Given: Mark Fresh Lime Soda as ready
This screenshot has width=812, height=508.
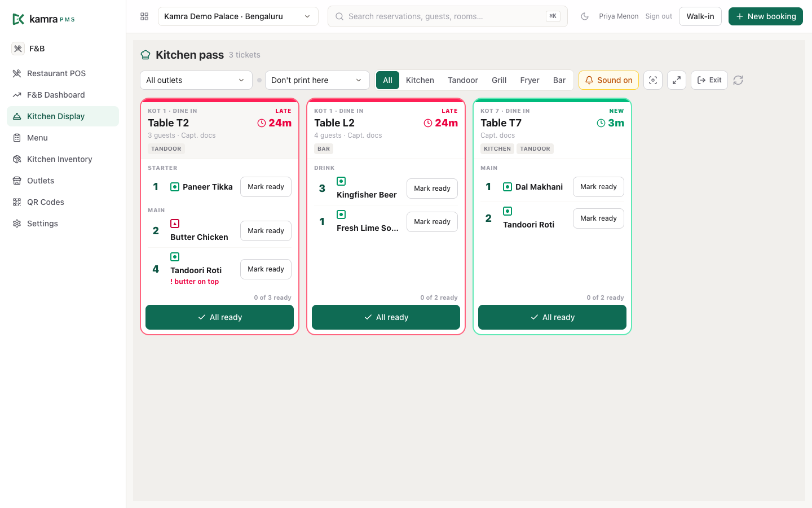Looking at the screenshot, I should pos(432,222).
